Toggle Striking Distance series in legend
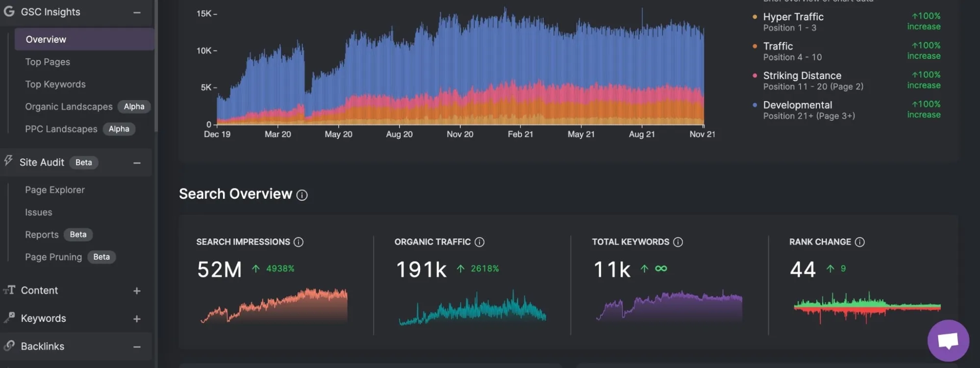The height and width of the screenshot is (368, 980). (802, 76)
